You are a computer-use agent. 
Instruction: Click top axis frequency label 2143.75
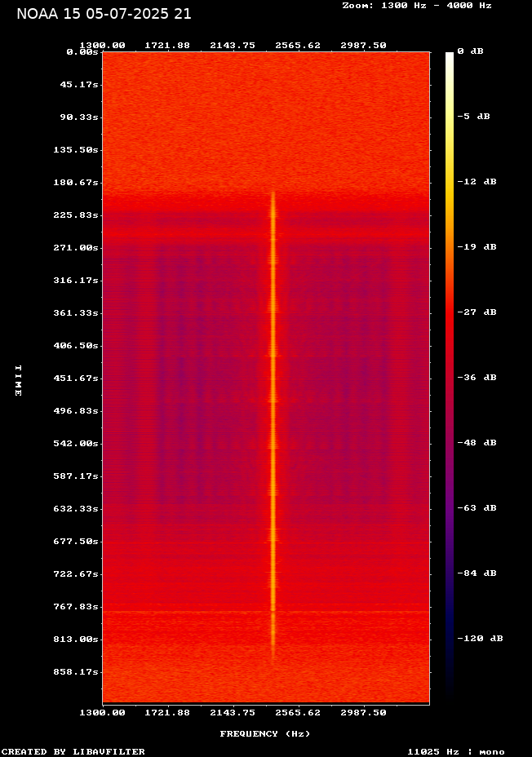233,46
